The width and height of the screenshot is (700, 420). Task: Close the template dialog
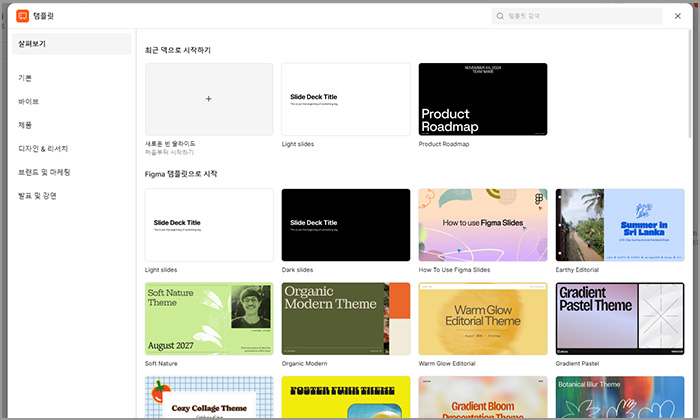pos(678,16)
